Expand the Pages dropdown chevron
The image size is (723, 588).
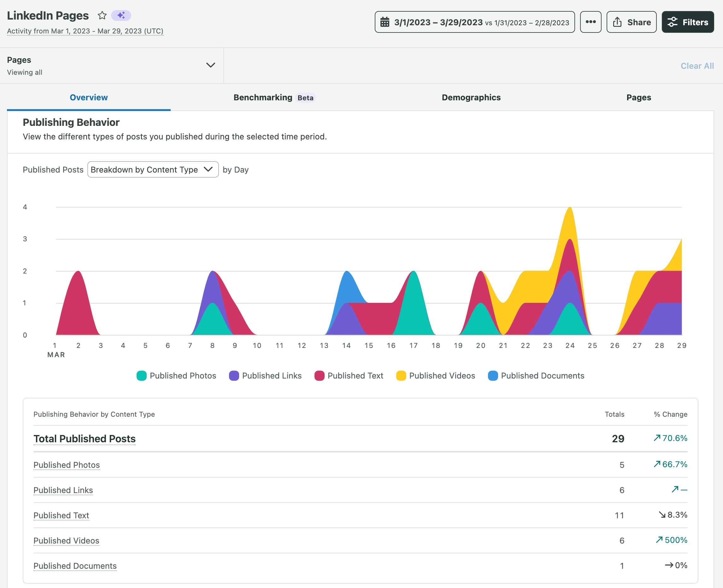(211, 65)
